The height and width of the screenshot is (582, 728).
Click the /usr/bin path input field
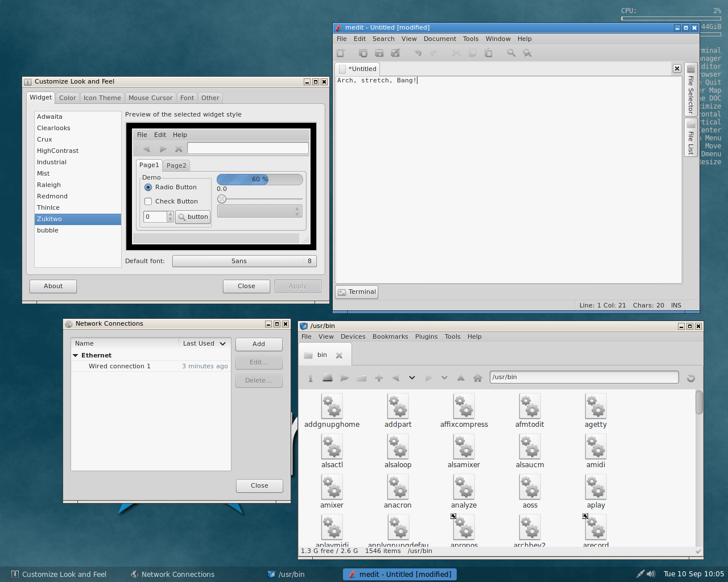pos(584,377)
